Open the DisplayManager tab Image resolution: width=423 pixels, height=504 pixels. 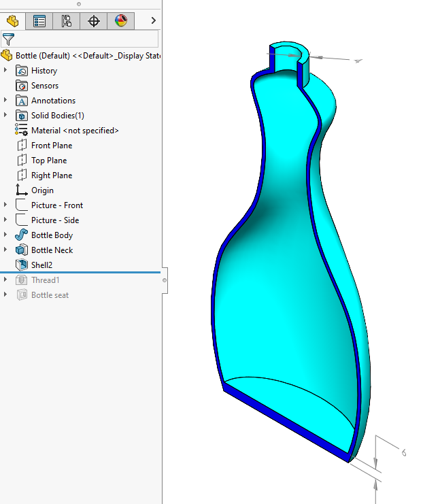(x=121, y=21)
